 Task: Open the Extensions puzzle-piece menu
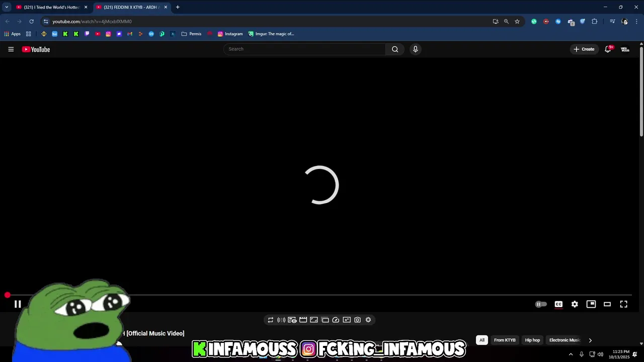[x=594, y=22]
